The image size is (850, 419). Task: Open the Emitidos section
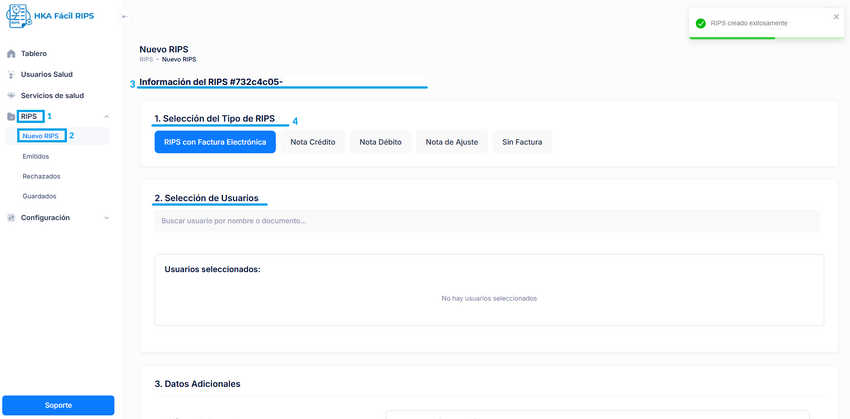click(36, 157)
